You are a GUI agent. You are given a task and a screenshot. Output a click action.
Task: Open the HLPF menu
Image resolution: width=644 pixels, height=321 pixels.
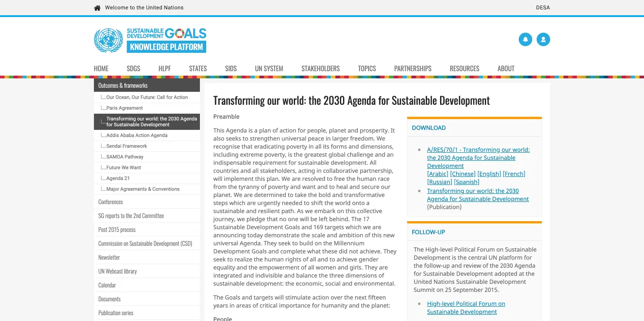click(165, 68)
